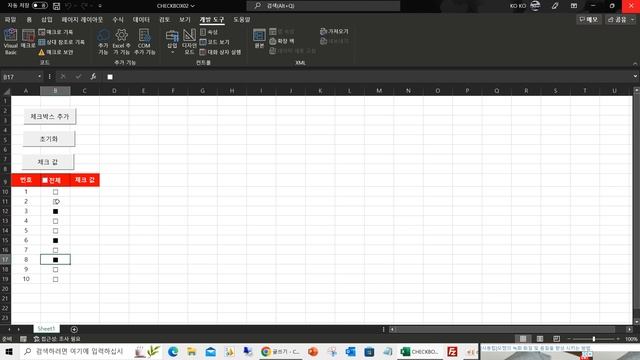Click 코드 보기 (View Code)
The image size is (640, 360).
(215, 42)
